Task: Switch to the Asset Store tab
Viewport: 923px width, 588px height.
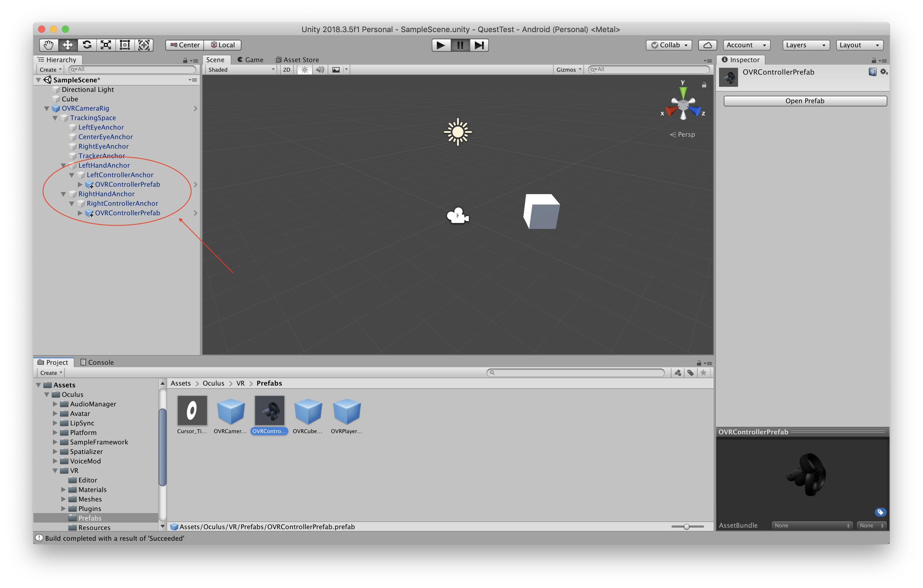Action: 297,60
